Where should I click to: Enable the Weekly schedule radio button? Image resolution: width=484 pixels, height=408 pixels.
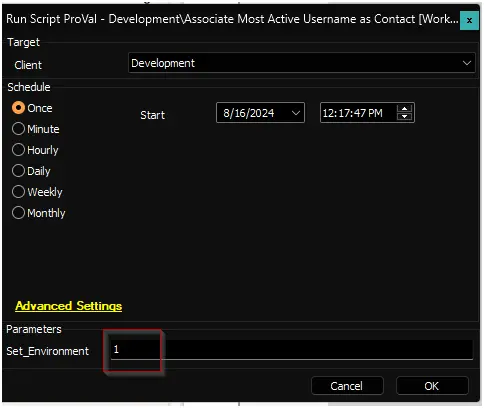point(18,192)
